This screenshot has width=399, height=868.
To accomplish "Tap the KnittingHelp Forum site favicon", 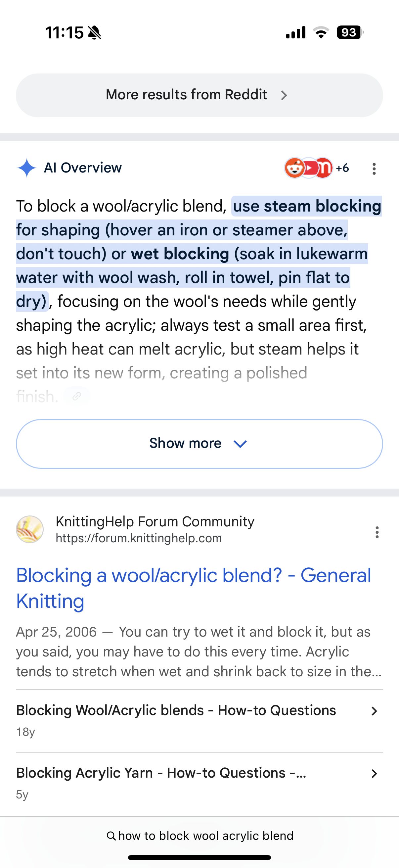I will pos(30,529).
